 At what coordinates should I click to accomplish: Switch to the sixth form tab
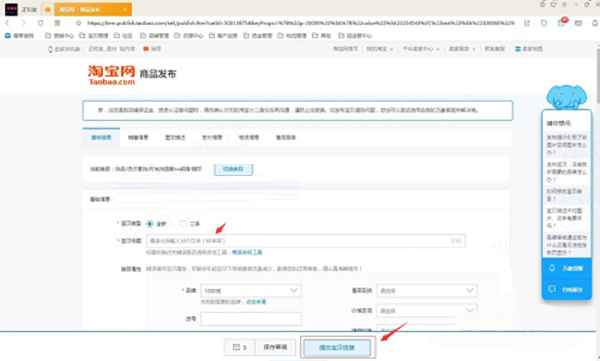point(286,137)
